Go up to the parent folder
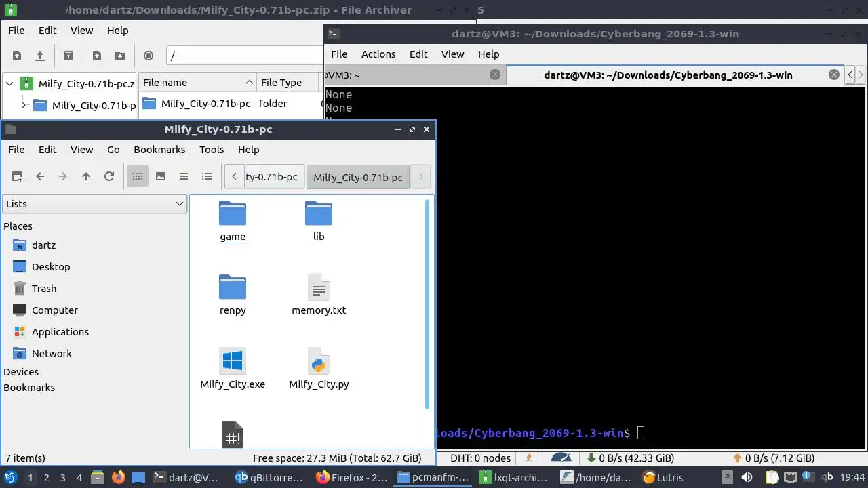The height and width of the screenshot is (488, 868). (86, 176)
